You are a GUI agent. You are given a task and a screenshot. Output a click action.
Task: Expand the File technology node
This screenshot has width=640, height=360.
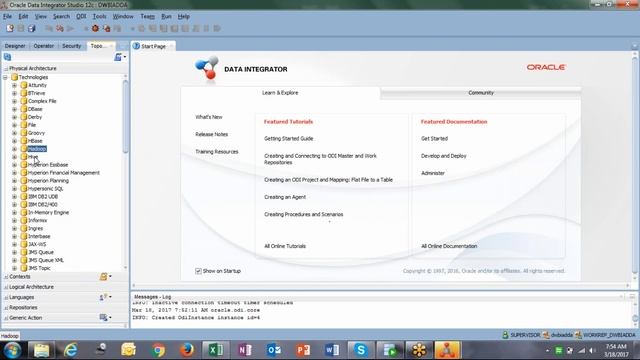pos(14,125)
